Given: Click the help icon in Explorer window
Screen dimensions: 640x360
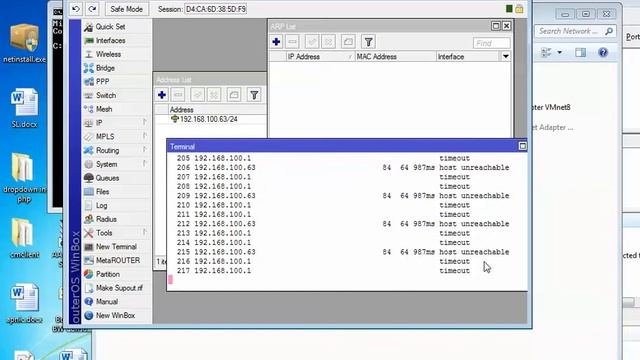Looking at the screenshot, I should [x=603, y=52].
